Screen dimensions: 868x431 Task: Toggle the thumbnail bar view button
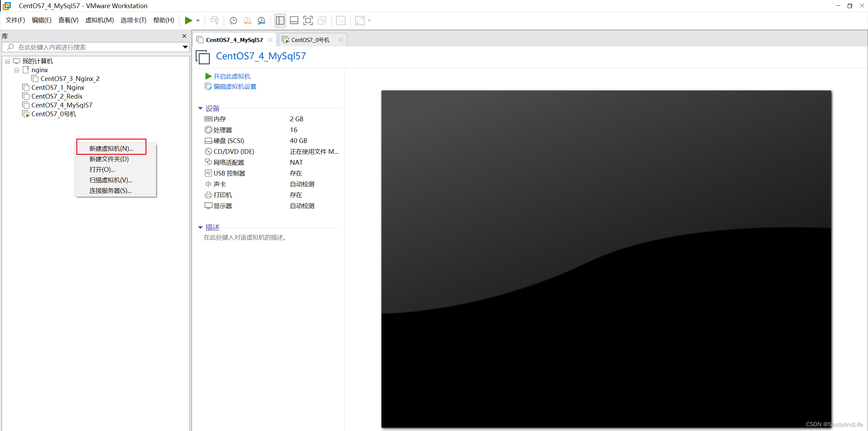(294, 21)
